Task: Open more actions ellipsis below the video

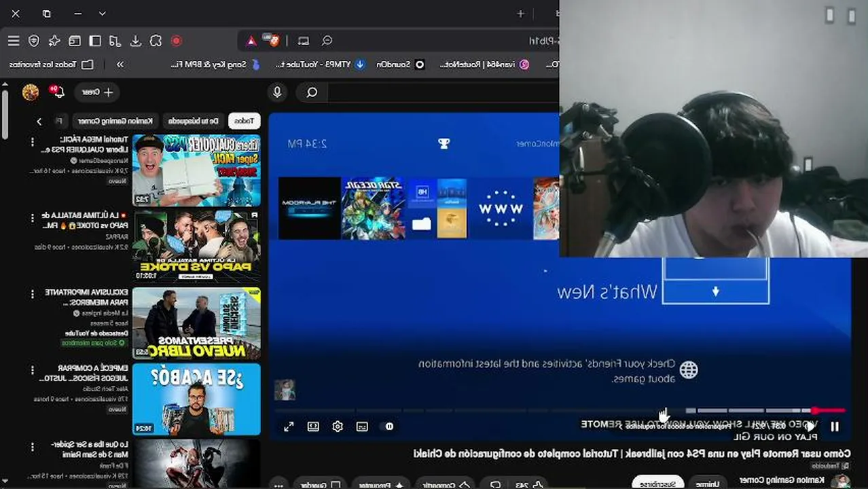Action: (277, 485)
